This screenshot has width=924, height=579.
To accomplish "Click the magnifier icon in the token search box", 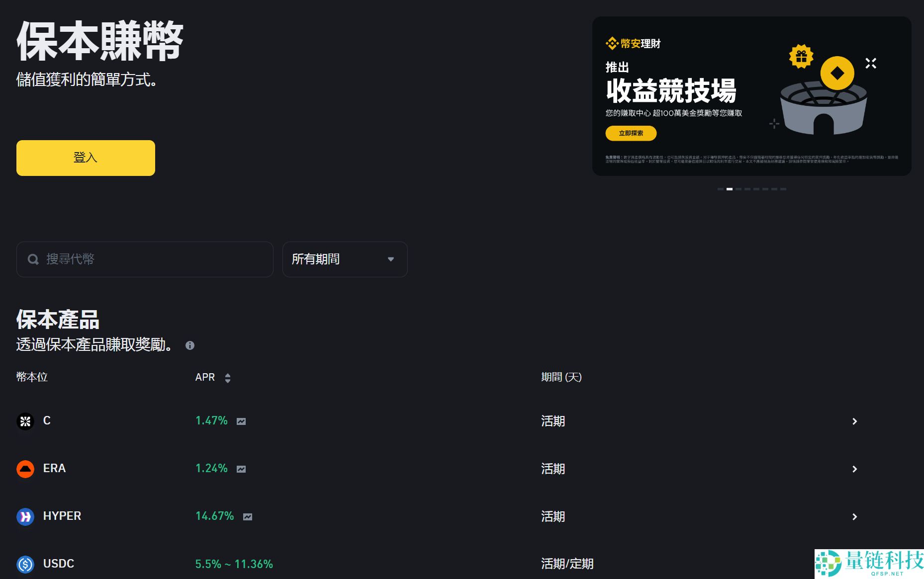I will tap(33, 259).
